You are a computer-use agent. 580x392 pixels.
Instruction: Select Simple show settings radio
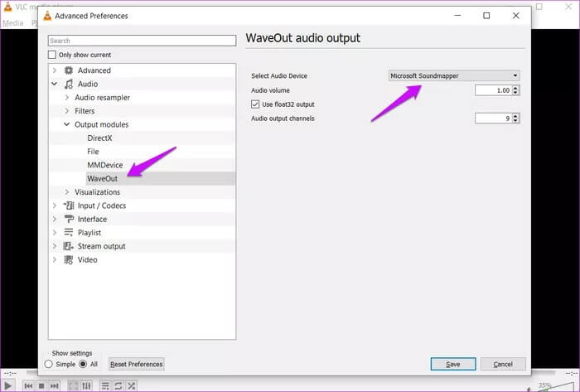tap(48, 365)
